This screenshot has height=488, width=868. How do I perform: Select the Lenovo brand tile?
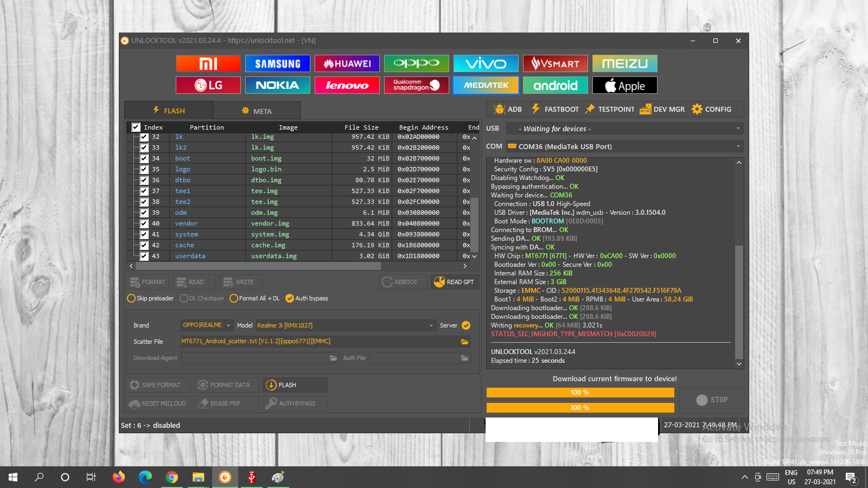pos(347,85)
